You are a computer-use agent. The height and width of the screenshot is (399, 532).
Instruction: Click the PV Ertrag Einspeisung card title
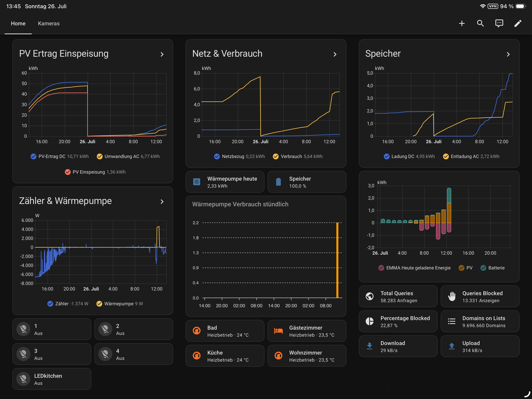tap(64, 53)
